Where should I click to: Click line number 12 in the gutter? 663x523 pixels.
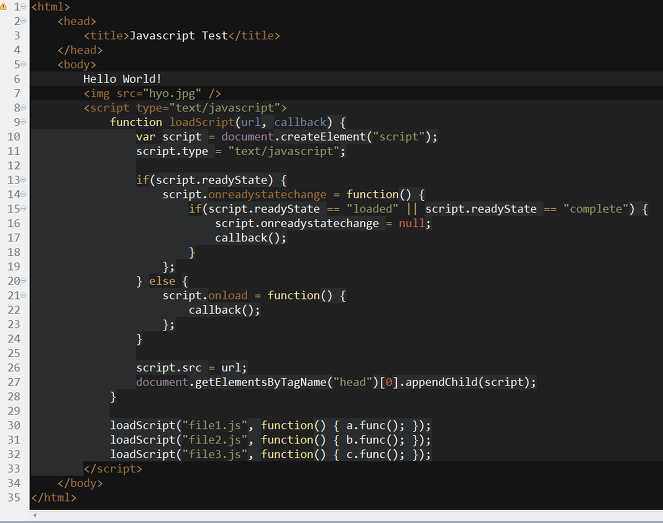click(14, 166)
